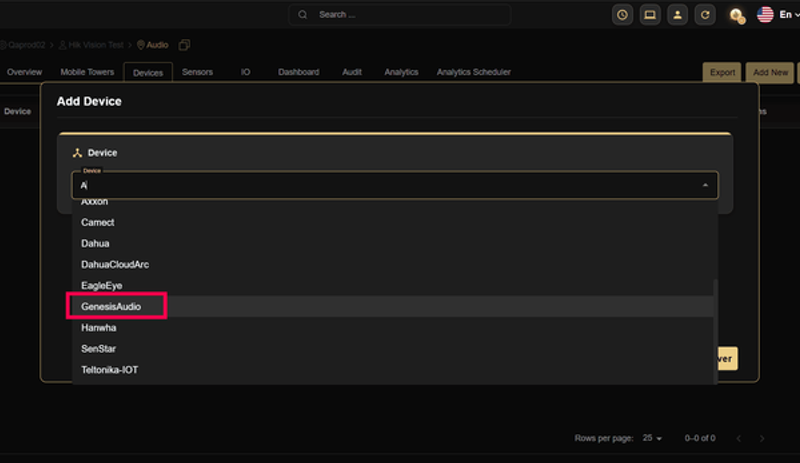Choose Hanwha option
Viewport: 800px width, 463px height.
click(x=394, y=328)
